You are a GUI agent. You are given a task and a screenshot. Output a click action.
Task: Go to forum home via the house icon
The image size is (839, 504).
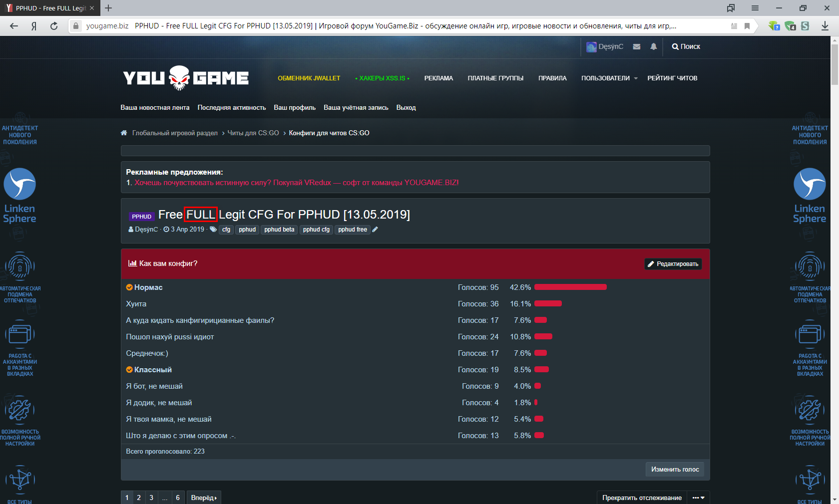[x=124, y=133]
